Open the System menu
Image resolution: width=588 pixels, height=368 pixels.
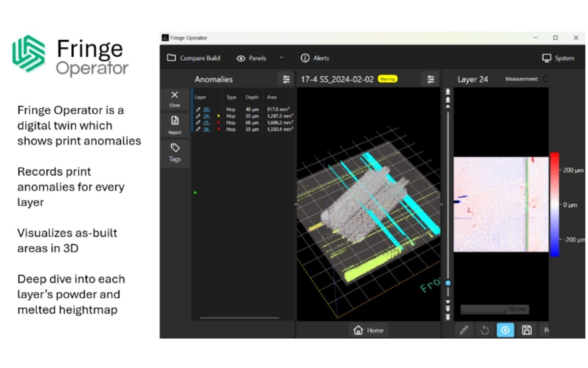point(558,58)
